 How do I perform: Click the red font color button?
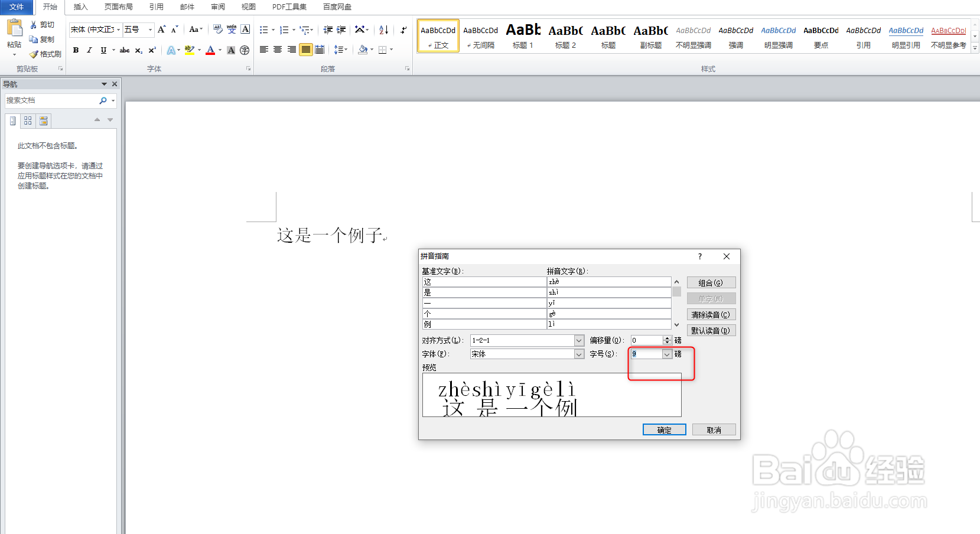coord(210,50)
